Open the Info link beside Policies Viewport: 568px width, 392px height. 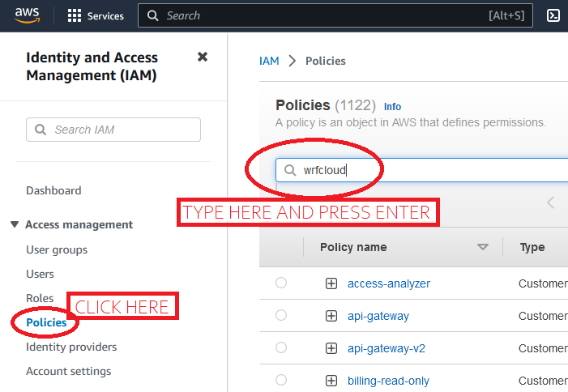[392, 107]
